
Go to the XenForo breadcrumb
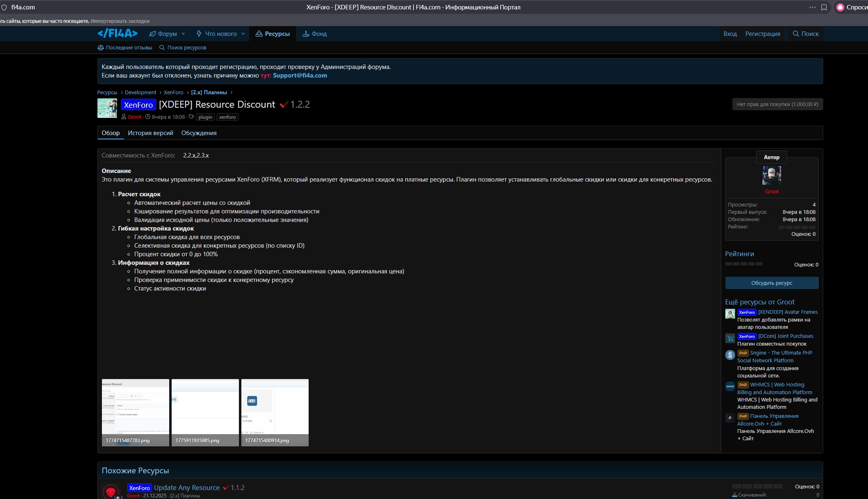[173, 93]
